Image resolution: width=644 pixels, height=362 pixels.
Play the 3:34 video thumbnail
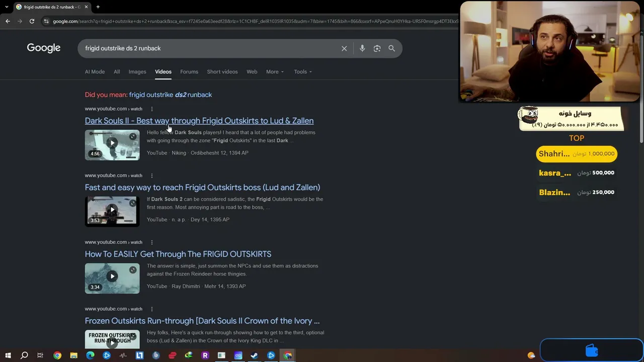(112, 279)
